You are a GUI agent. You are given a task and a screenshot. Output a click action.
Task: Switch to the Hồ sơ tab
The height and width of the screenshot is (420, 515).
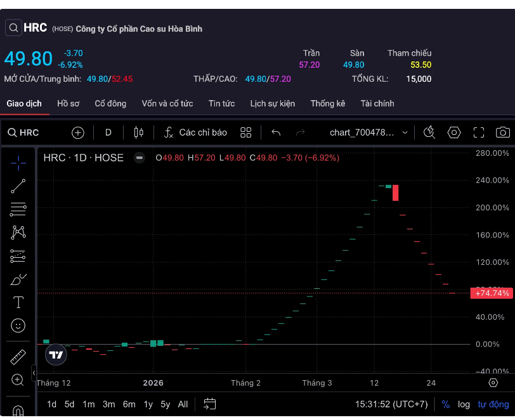coord(68,104)
